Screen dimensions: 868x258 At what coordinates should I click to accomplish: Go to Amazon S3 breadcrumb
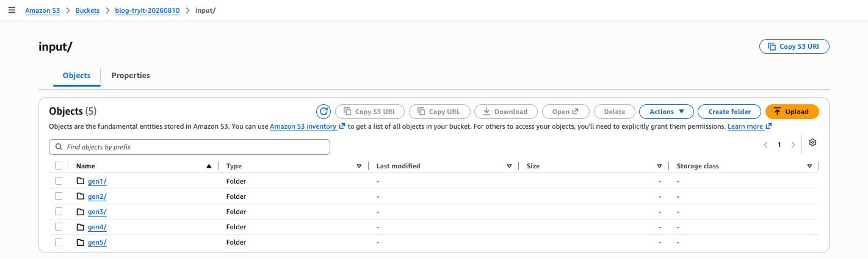coord(42,11)
